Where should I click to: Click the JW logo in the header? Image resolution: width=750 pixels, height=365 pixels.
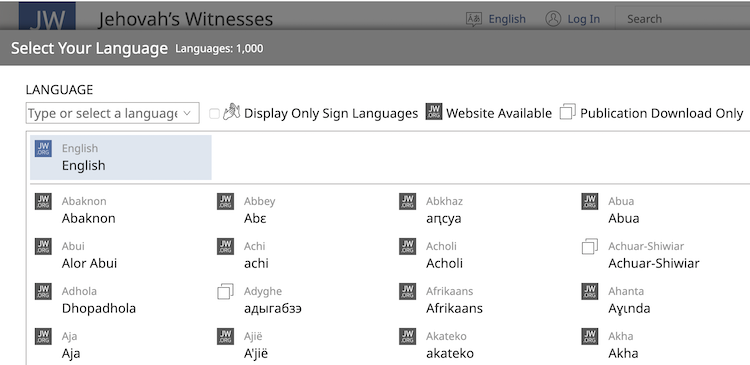[47, 16]
